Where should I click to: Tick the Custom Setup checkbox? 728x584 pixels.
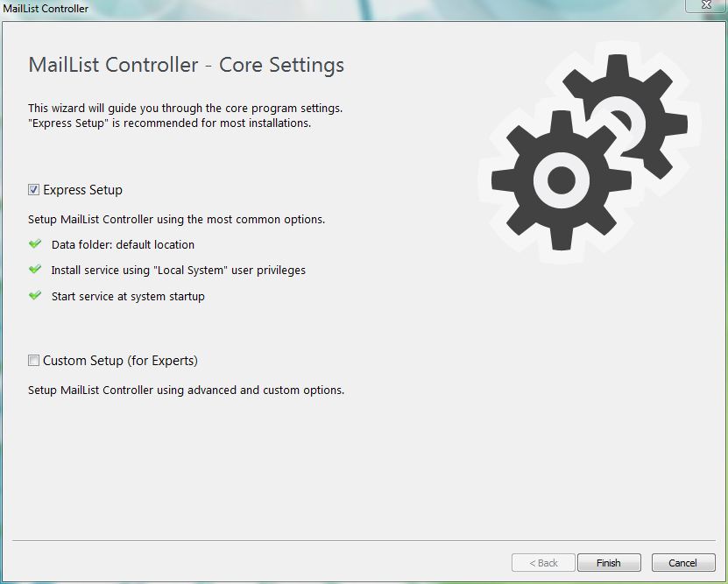(34, 361)
